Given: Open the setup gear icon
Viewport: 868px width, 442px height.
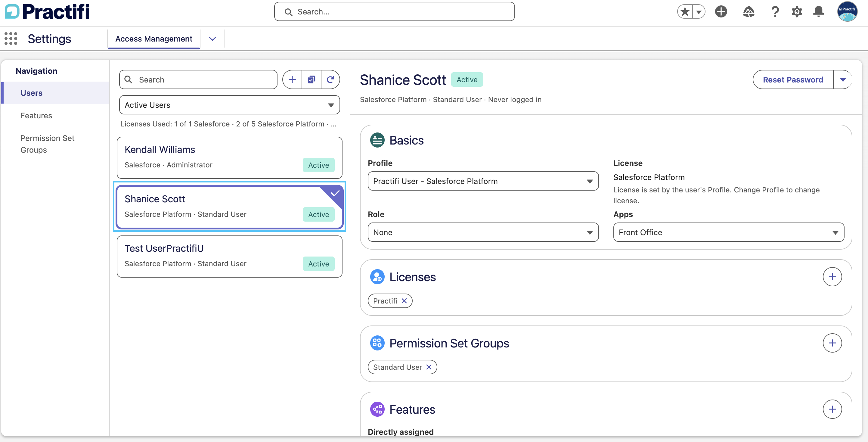Looking at the screenshot, I should [x=797, y=12].
